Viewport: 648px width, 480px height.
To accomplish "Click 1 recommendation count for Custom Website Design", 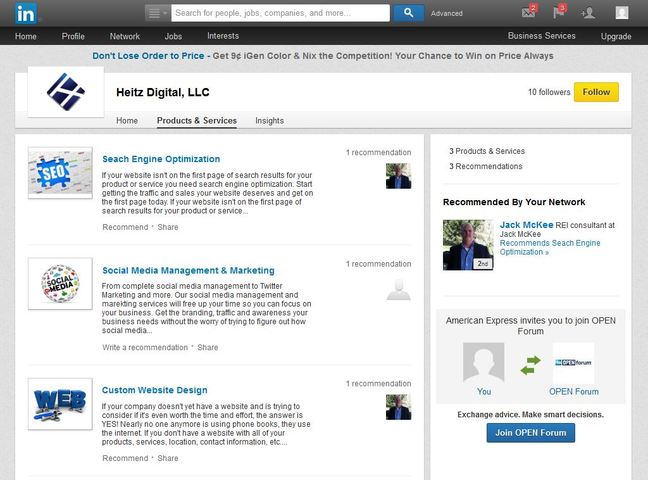I will click(379, 384).
